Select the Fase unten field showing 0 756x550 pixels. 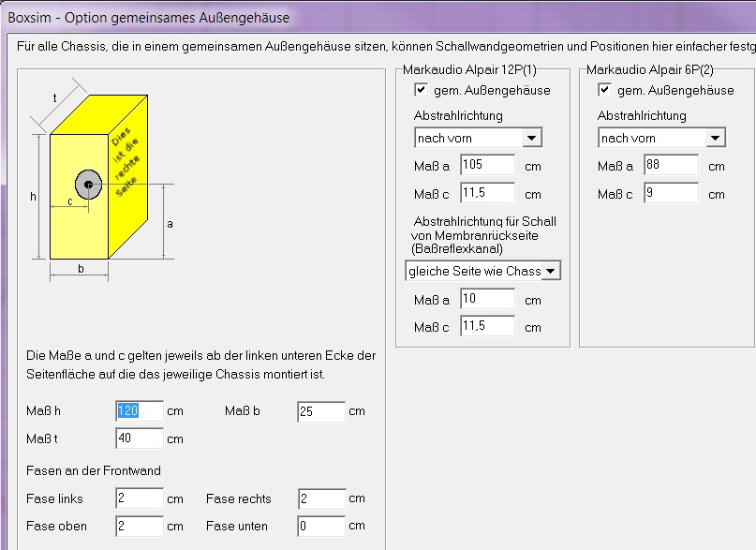click(321, 526)
